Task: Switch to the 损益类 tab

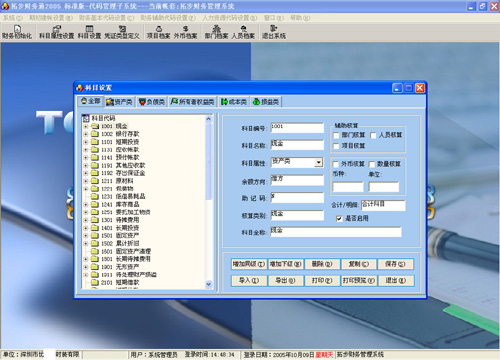Action: [x=266, y=102]
